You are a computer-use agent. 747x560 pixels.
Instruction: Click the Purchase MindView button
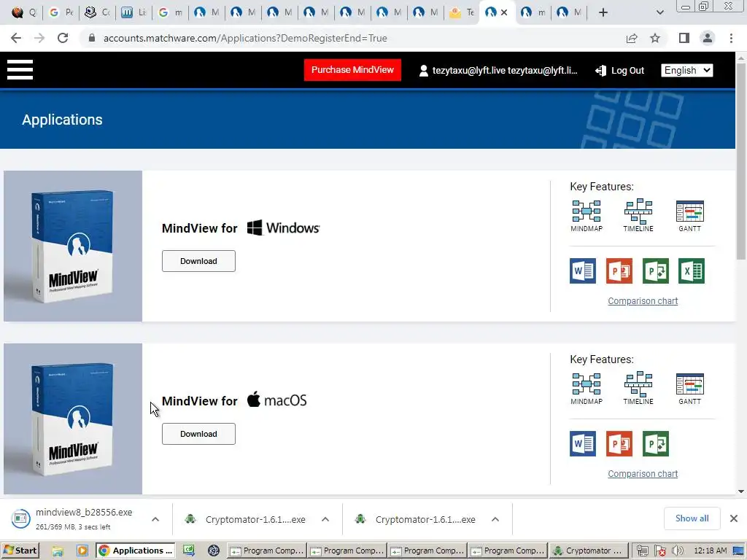tap(352, 70)
